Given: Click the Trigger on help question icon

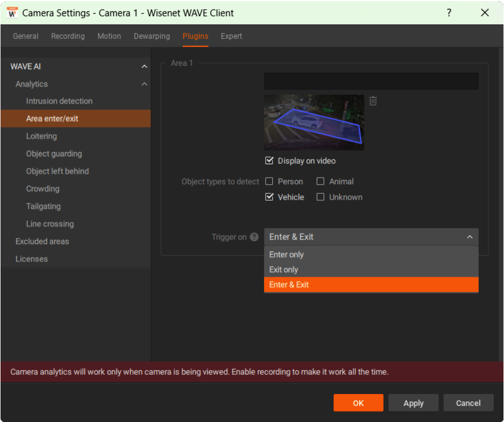Looking at the screenshot, I should (254, 237).
